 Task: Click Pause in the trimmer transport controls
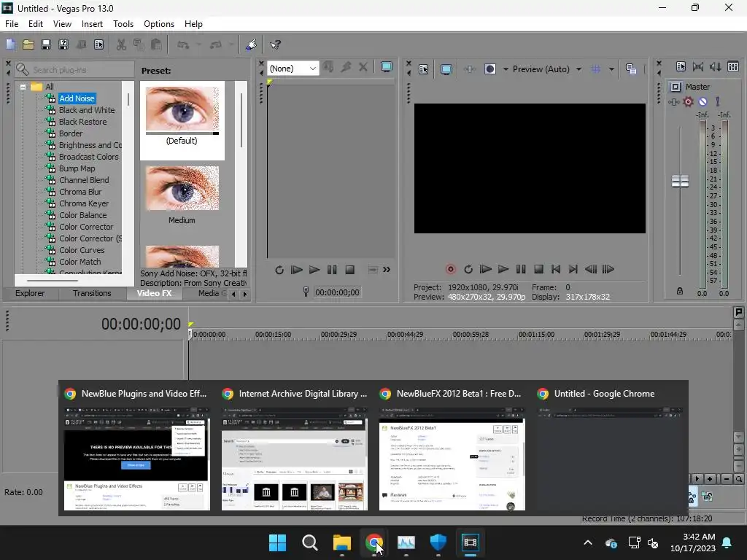tap(332, 270)
